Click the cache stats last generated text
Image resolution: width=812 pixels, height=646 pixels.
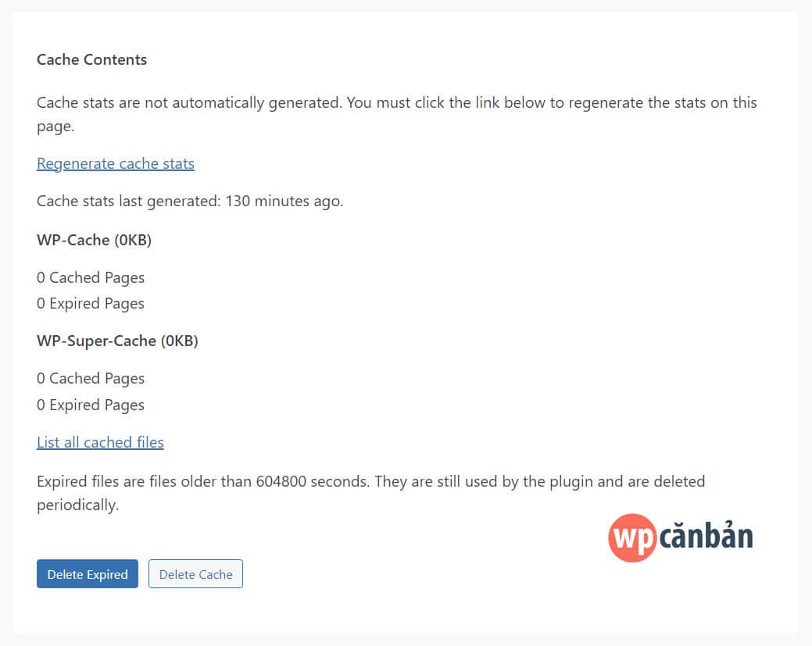pyautogui.click(x=190, y=201)
